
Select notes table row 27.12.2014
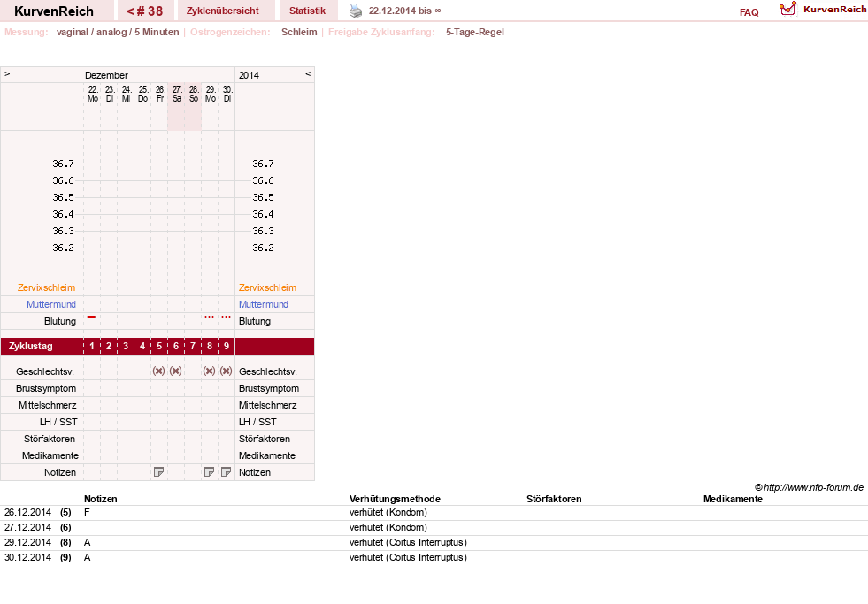coord(434,528)
